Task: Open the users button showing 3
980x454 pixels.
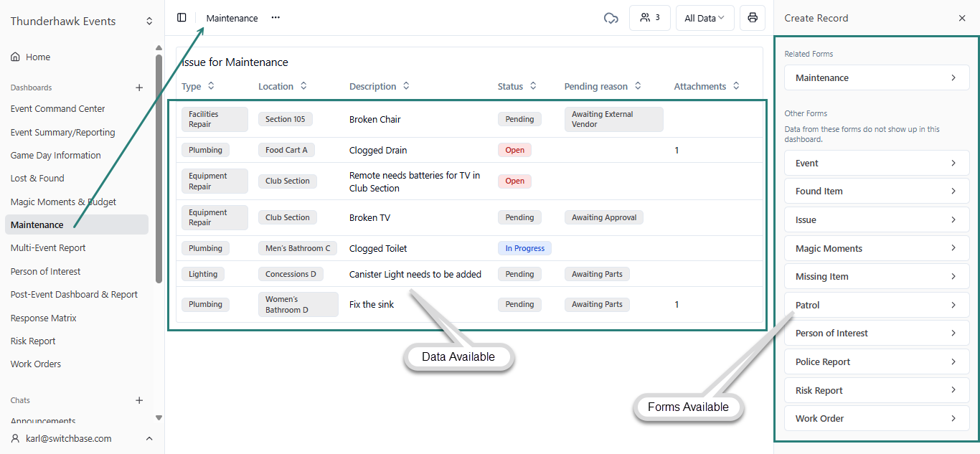Action: pyautogui.click(x=649, y=18)
